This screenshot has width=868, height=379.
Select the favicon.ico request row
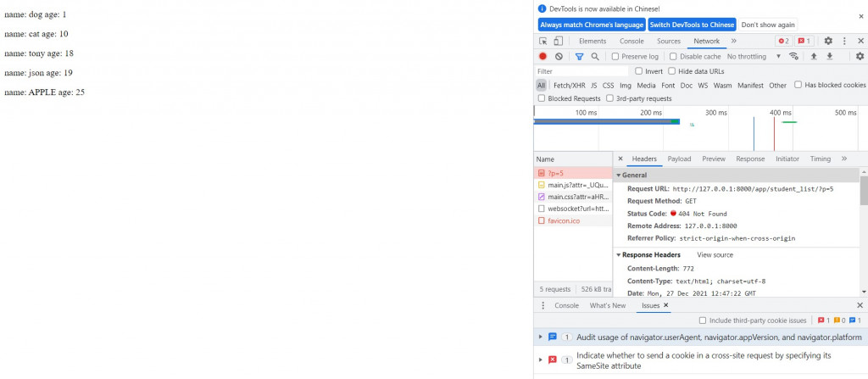[x=573, y=220]
